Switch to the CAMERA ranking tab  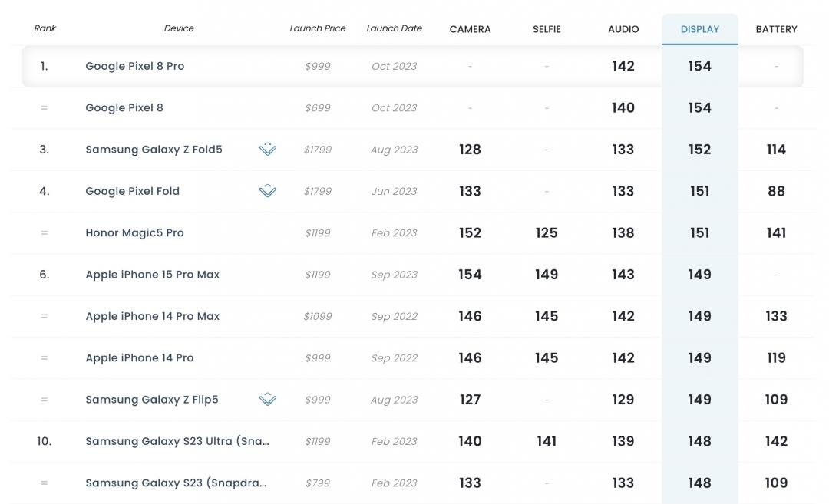[470, 29]
